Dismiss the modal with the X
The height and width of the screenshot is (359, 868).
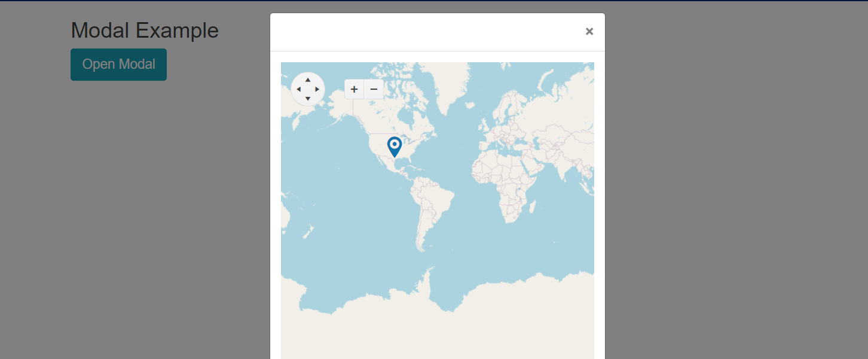(589, 31)
